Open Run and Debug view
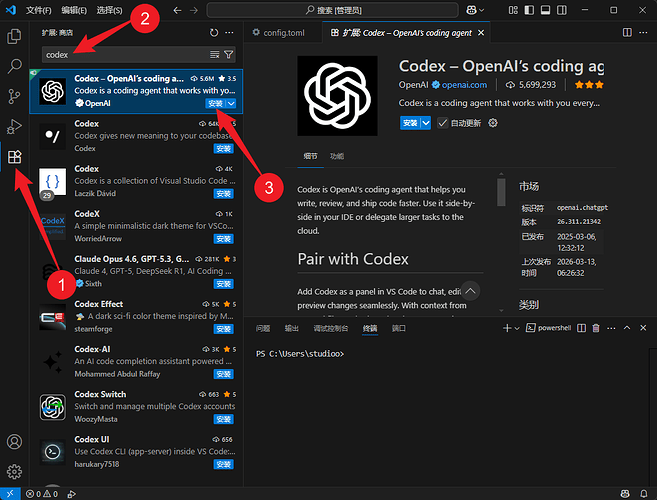Image resolution: width=657 pixels, height=500 pixels. pyautogui.click(x=14, y=127)
